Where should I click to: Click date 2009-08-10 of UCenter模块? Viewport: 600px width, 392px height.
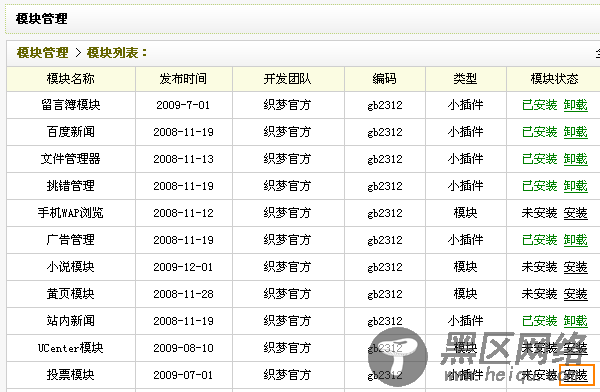(x=183, y=348)
